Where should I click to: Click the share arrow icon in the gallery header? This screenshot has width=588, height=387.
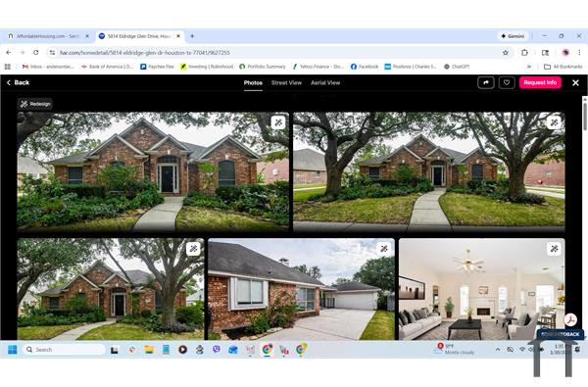click(486, 82)
